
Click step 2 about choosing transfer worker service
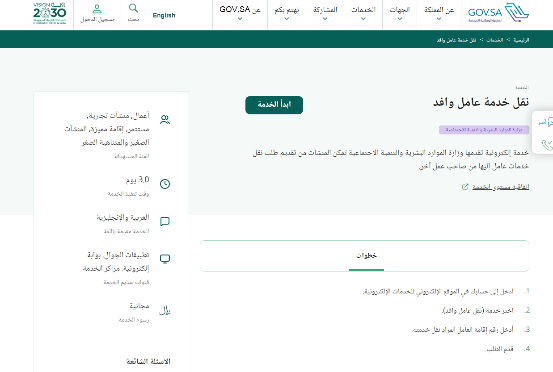tap(478, 311)
